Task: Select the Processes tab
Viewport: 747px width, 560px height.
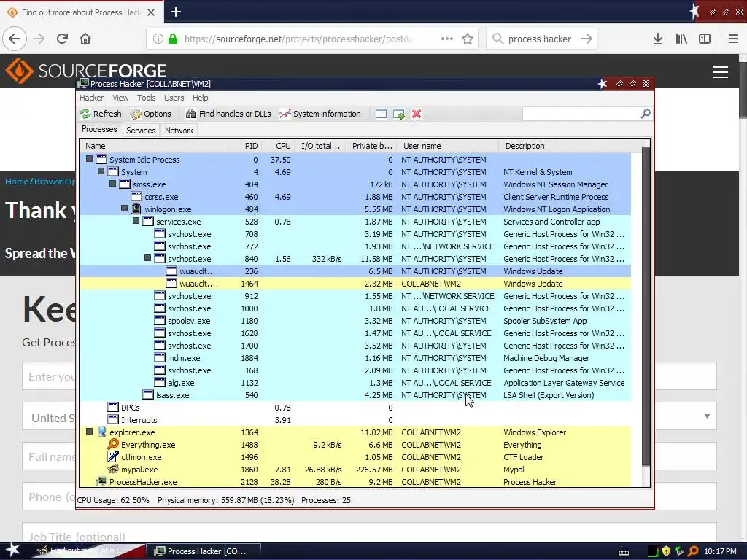Action: (x=99, y=130)
